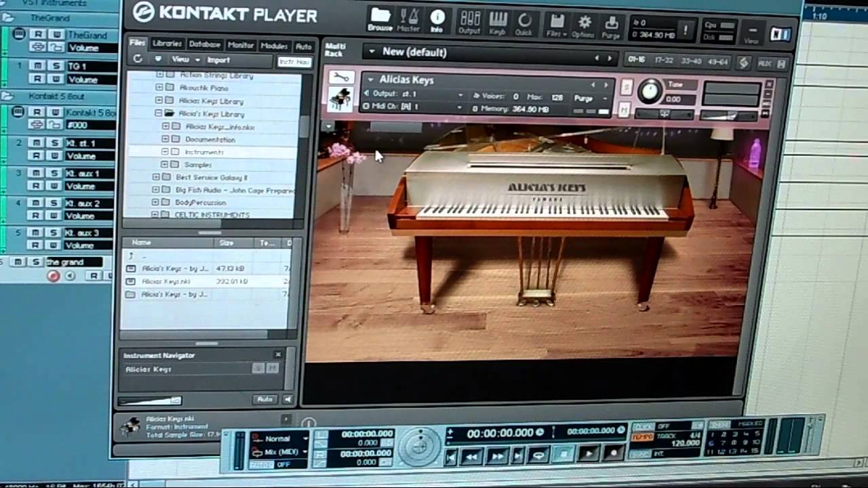Open the Options gear icon
This screenshot has width=868, height=488.
583,26
